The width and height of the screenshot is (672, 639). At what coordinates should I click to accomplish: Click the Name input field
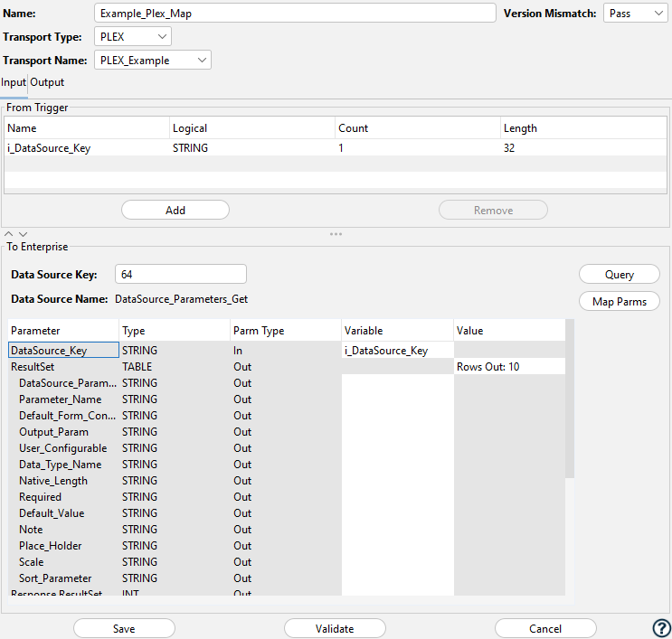coord(295,14)
